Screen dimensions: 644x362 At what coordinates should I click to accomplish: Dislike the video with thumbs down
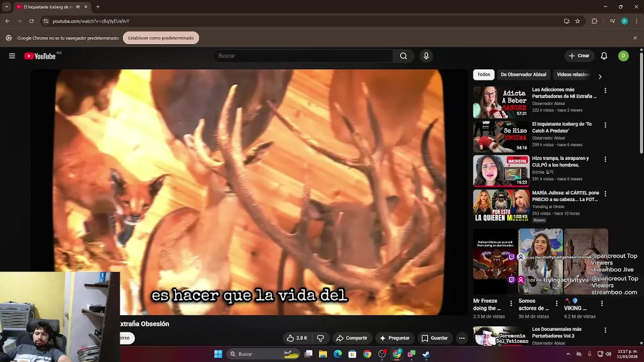point(320,338)
